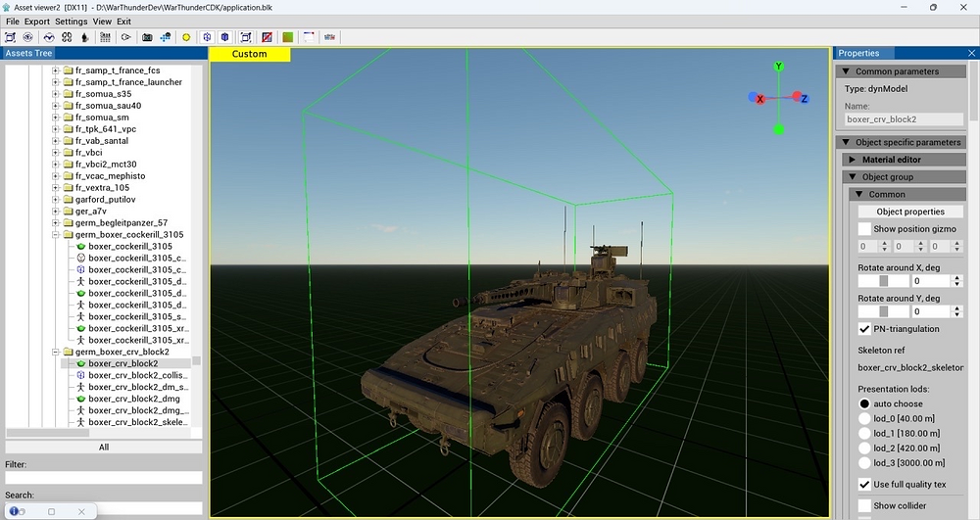Expand the fr_vbci folder in tree
The width and height of the screenshot is (980, 520).
56,153
